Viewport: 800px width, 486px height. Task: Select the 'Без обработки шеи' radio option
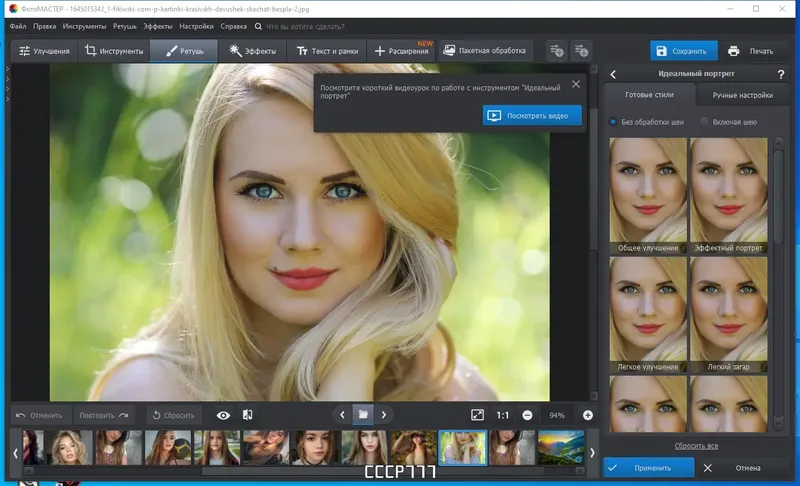click(613, 122)
